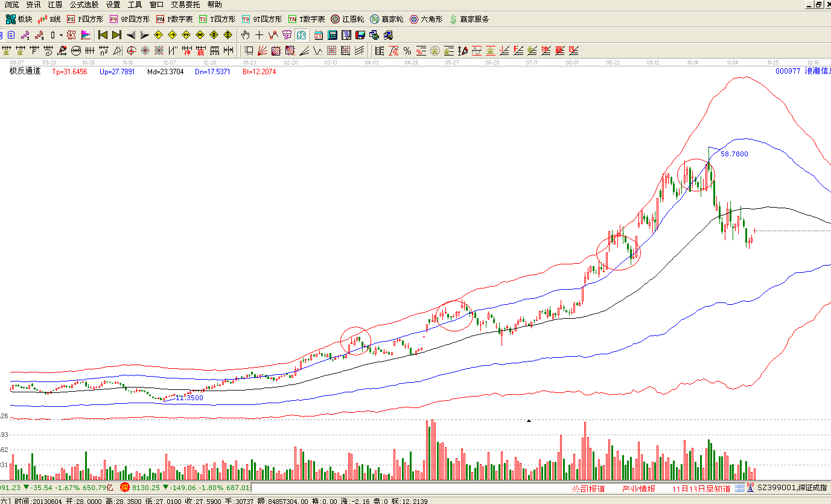Click the 公司报道 link in status bar
The image size is (831, 504).
click(x=588, y=488)
